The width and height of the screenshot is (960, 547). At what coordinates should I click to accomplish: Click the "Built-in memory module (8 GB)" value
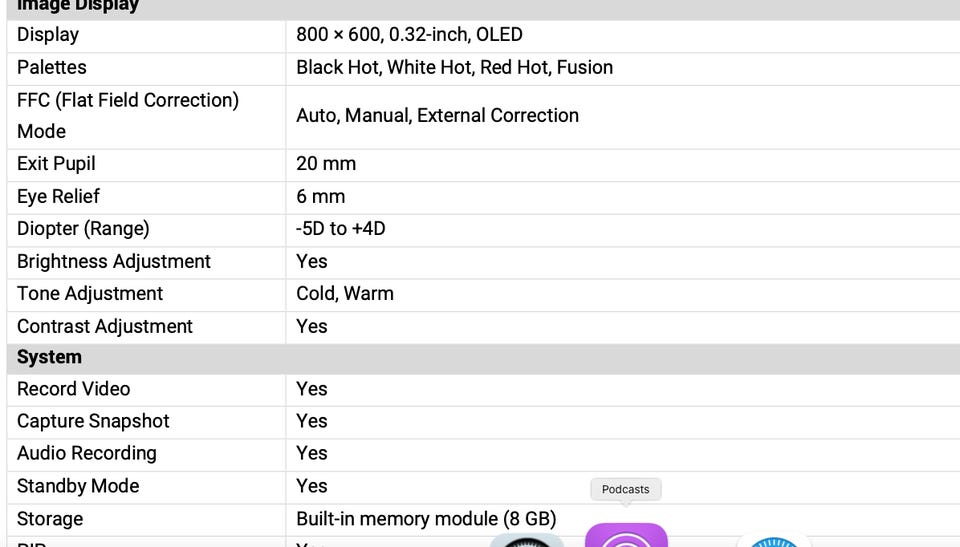coord(426,519)
